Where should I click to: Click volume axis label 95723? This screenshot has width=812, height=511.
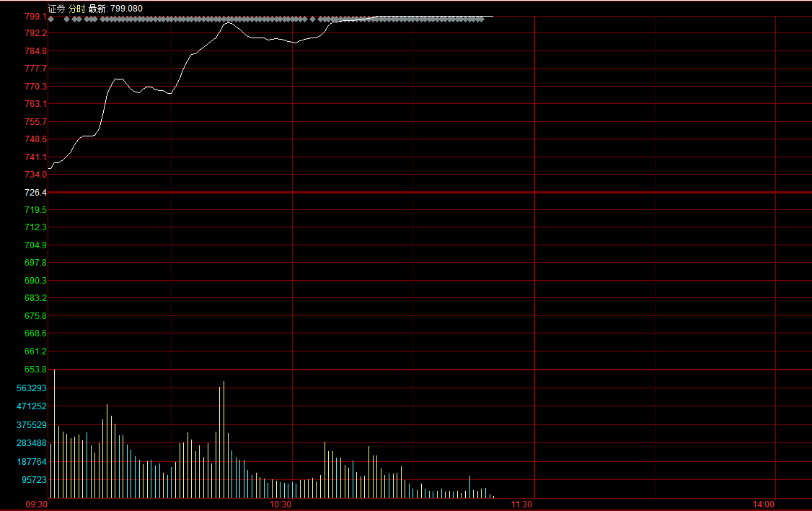pyautogui.click(x=34, y=480)
